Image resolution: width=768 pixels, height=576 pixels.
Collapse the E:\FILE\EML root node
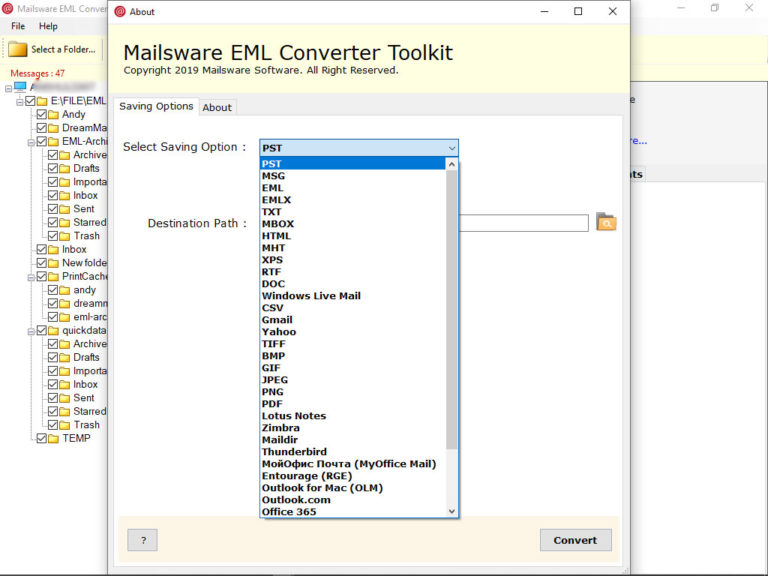tap(20, 102)
